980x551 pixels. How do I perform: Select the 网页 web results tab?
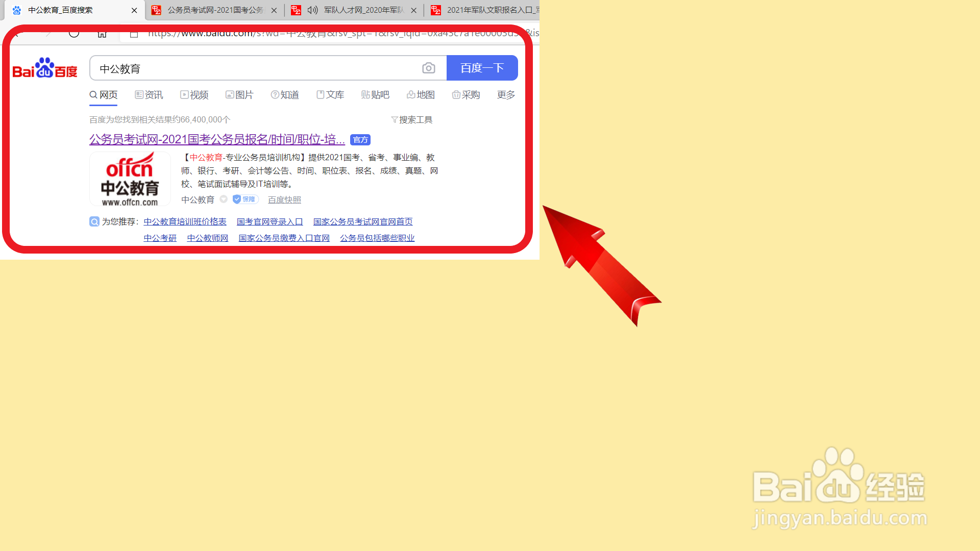103,94
